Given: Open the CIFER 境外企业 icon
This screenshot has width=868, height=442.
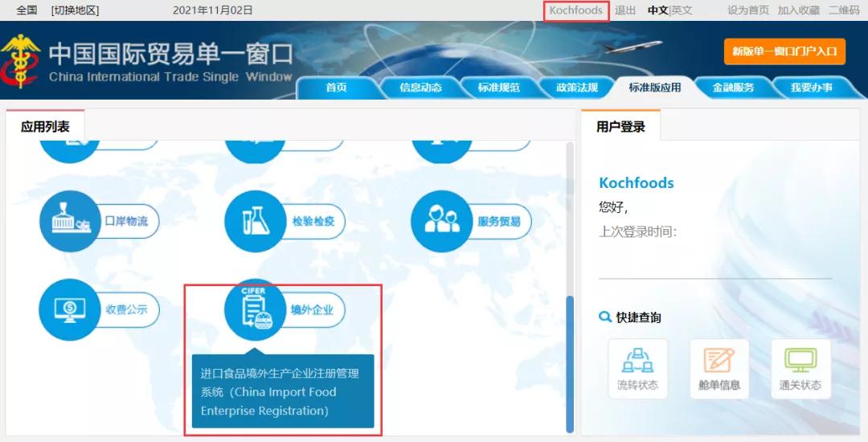Looking at the screenshot, I should (x=256, y=309).
